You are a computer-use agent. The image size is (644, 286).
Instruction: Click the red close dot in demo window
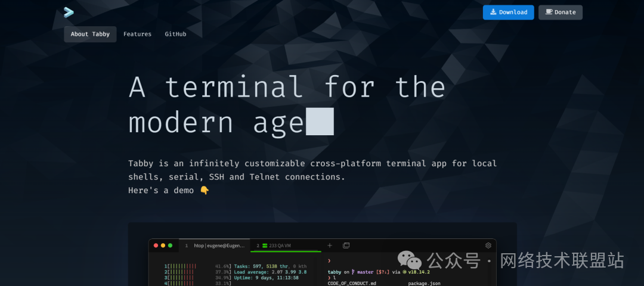(x=156, y=245)
